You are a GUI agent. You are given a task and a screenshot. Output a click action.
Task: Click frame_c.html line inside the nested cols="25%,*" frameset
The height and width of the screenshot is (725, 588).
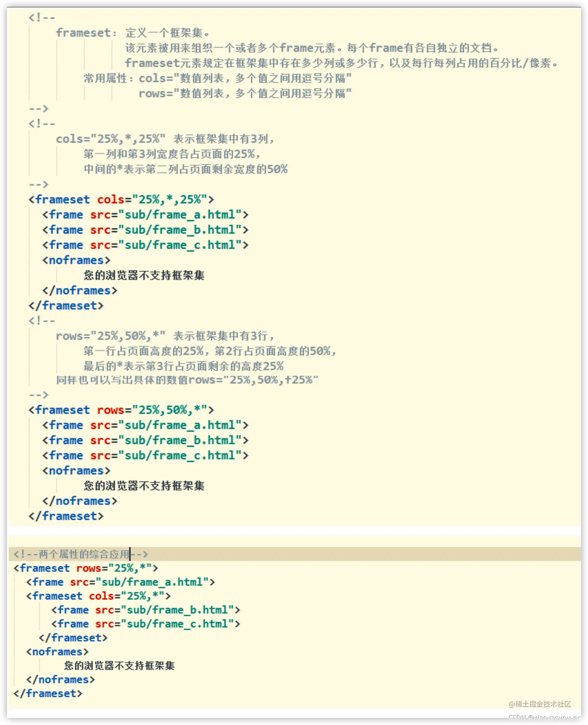coord(146,624)
